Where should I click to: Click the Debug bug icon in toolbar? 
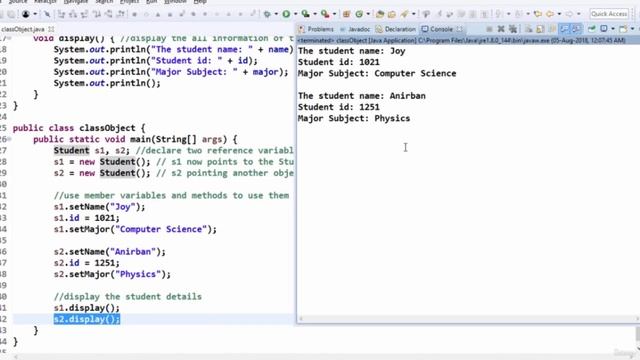(x=267, y=14)
